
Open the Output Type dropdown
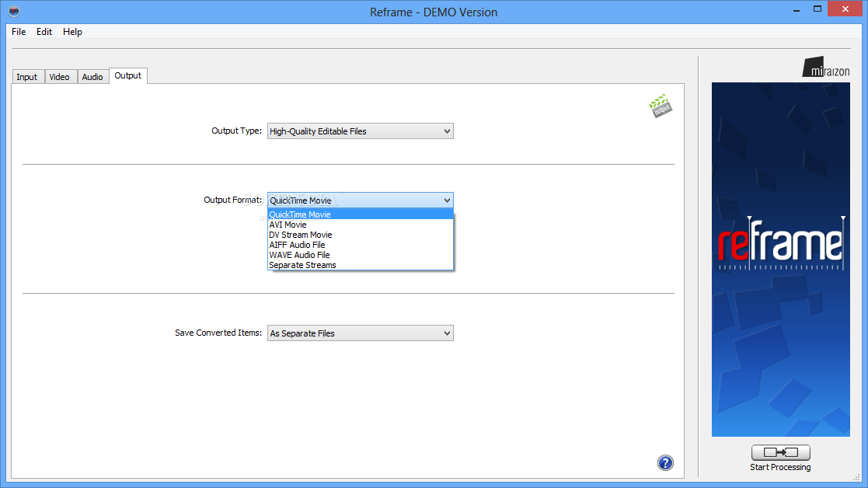pos(361,131)
